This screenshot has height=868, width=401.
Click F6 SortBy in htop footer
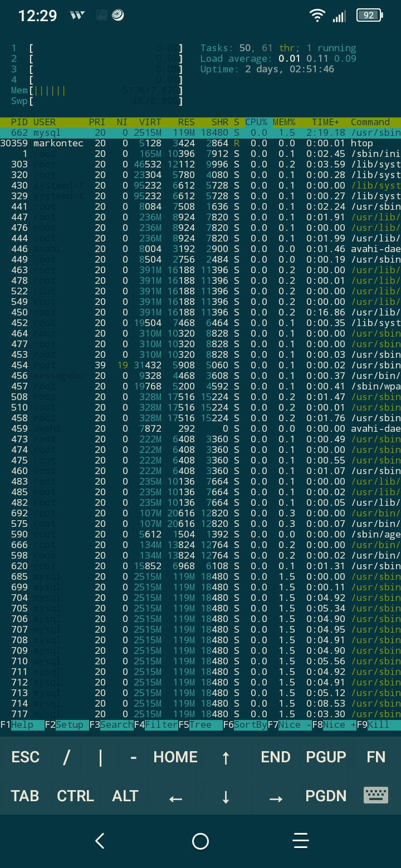pyautogui.click(x=245, y=725)
